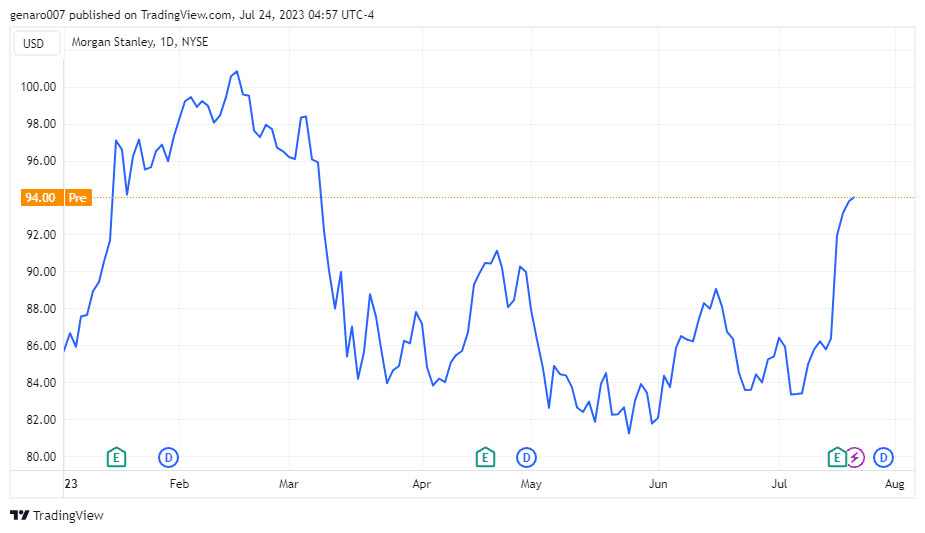Click the 84.00 price axis label
Image resolution: width=925 pixels, height=533 pixels.
(41, 383)
